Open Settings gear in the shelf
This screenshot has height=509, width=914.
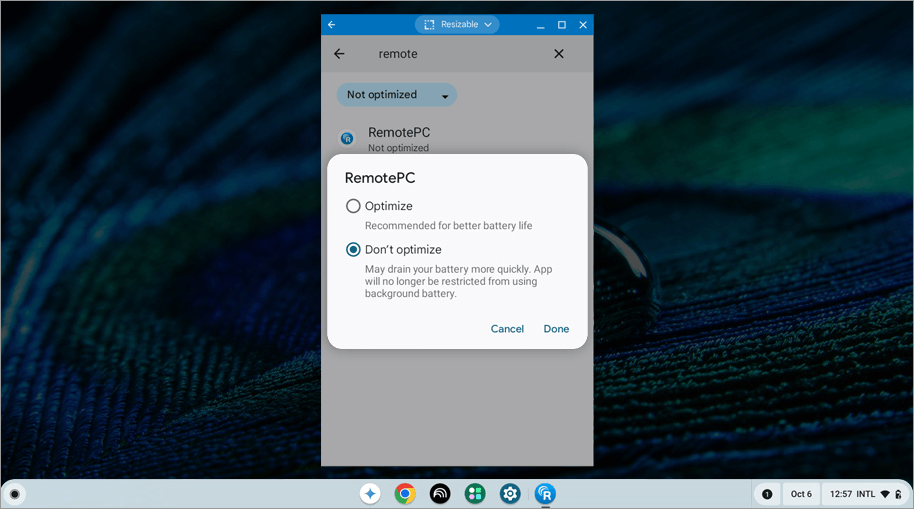pyautogui.click(x=510, y=494)
